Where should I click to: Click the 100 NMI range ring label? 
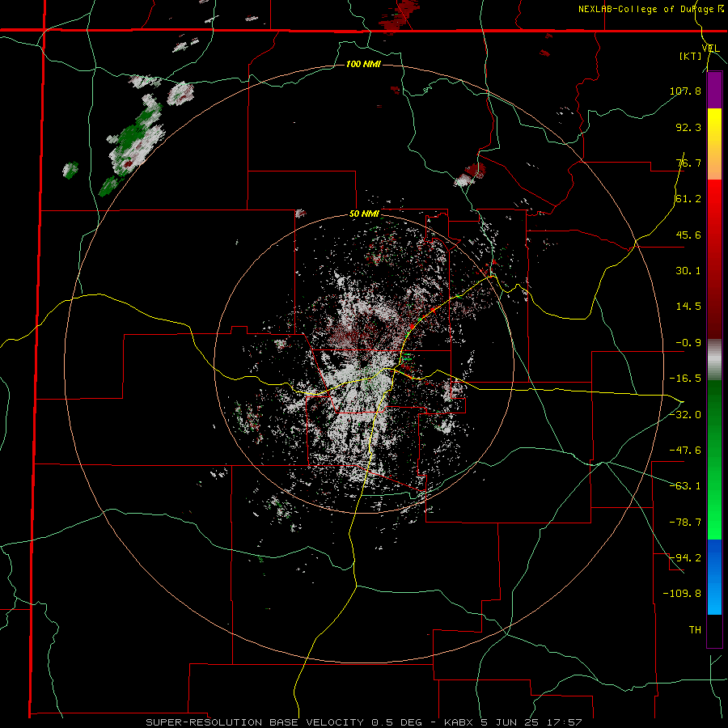tap(363, 64)
